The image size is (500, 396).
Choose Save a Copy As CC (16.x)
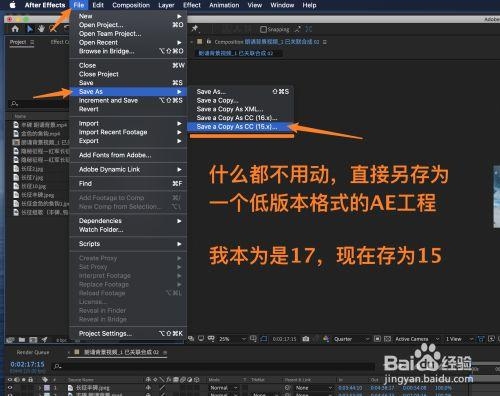(240, 118)
